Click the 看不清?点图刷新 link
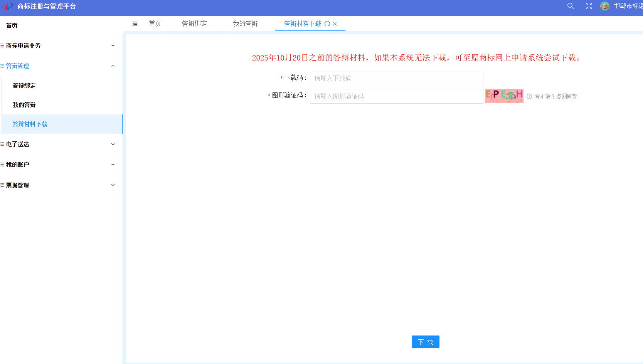The width and height of the screenshot is (643, 364). pyautogui.click(x=556, y=97)
